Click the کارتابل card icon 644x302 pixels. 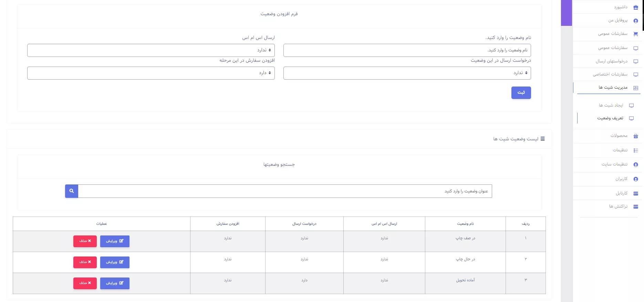[x=636, y=193]
